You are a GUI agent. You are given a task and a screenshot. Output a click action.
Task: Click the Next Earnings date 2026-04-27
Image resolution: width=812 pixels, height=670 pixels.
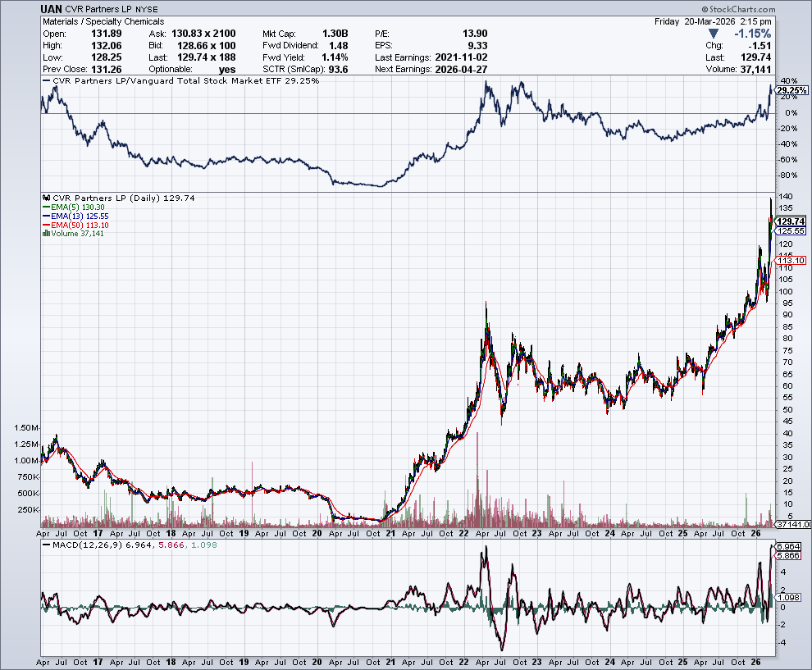pos(461,70)
